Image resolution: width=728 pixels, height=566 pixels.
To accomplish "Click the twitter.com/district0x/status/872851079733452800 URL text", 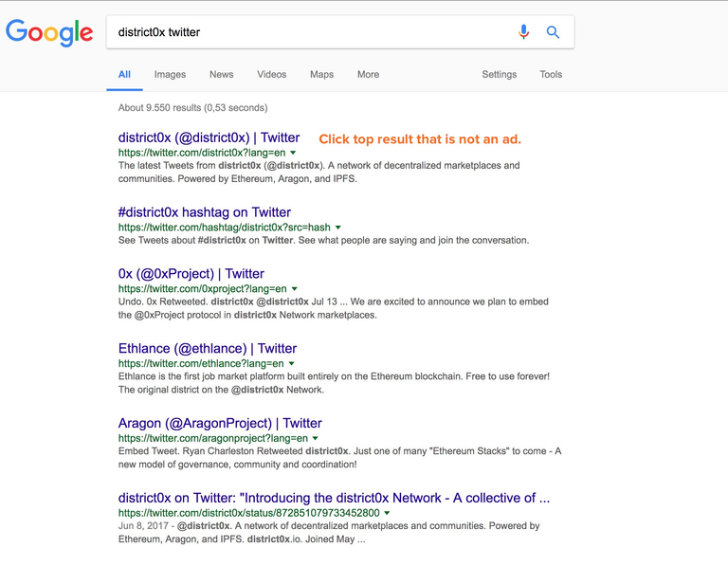I will (x=249, y=513).
